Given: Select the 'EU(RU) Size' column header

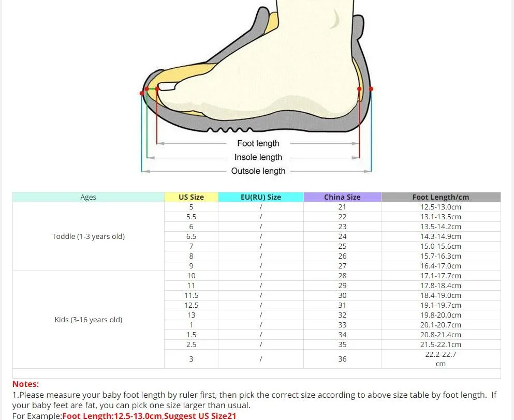Looking at the screenshot, I should 261,197.
